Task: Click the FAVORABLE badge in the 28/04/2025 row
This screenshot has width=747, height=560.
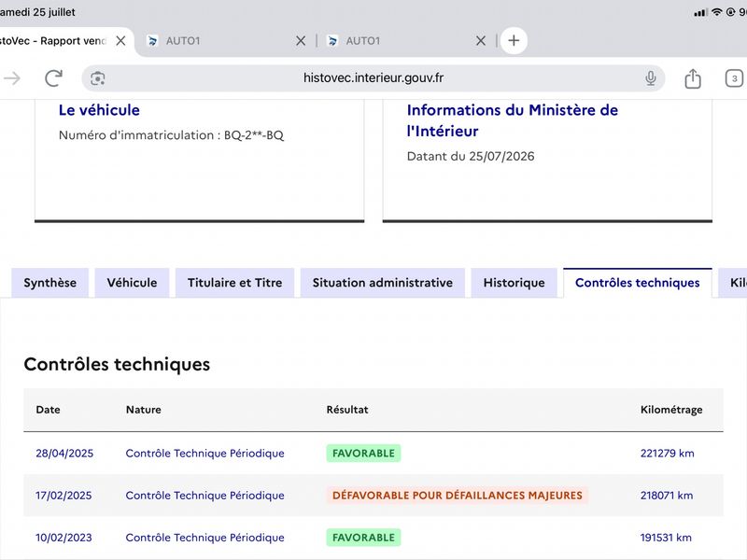Action: coord(363,454)
